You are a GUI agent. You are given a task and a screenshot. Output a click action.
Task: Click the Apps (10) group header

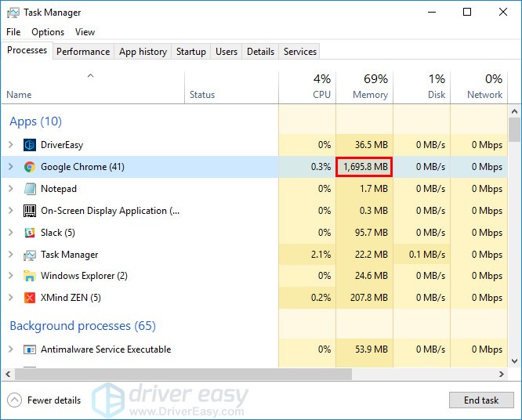click(35, 121)
